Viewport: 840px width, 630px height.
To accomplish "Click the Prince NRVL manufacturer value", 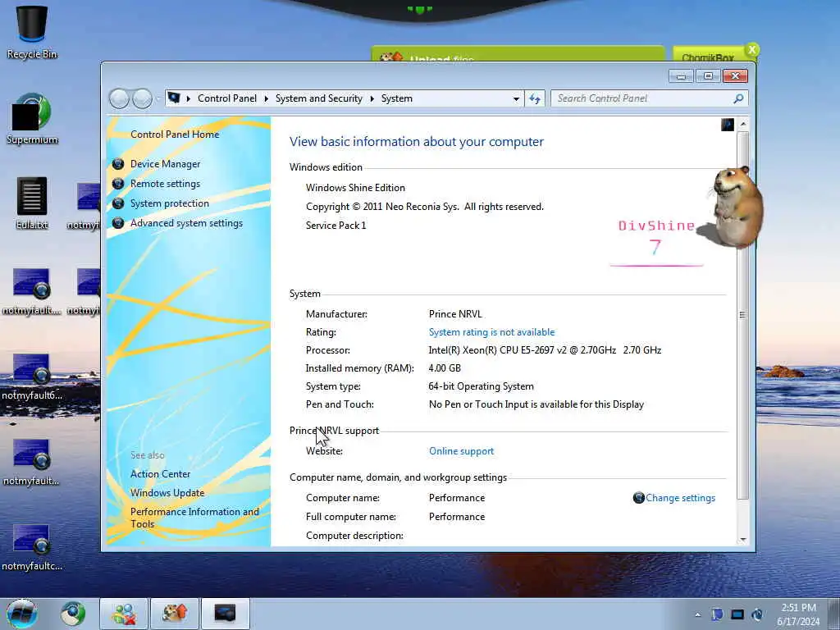I will [455, 314].
